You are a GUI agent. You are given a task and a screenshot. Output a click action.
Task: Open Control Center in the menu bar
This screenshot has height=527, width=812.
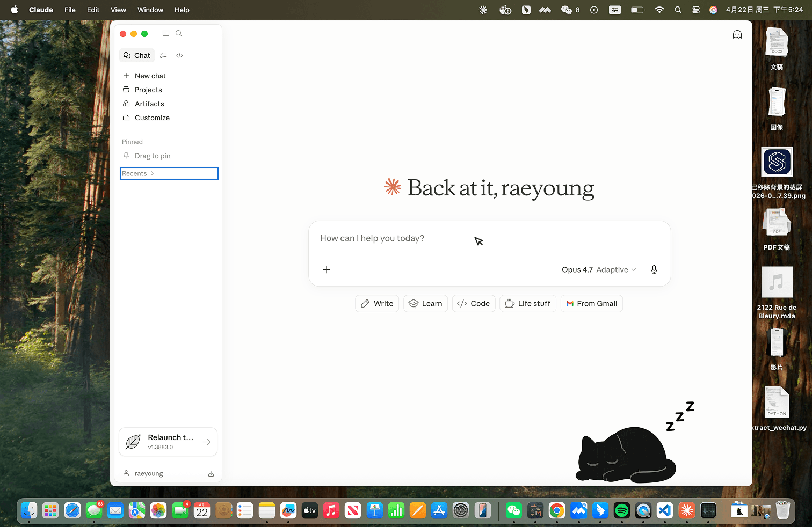coord(696,10)
